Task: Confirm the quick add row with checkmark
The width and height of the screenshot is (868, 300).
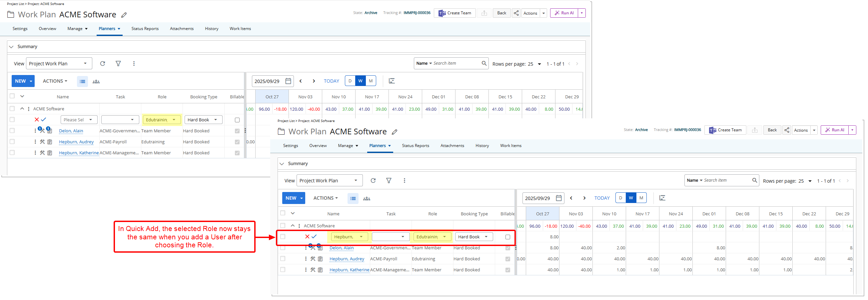Action: point(314,236)
